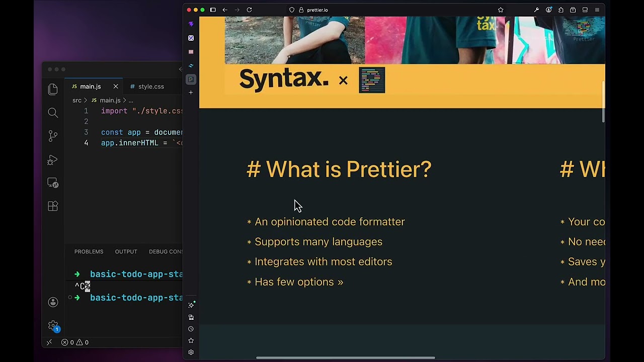Image resolution: width=644 pixels, height=362 pixels.
Task: Open the browser developer tools wrench
Action: (536, 10)
